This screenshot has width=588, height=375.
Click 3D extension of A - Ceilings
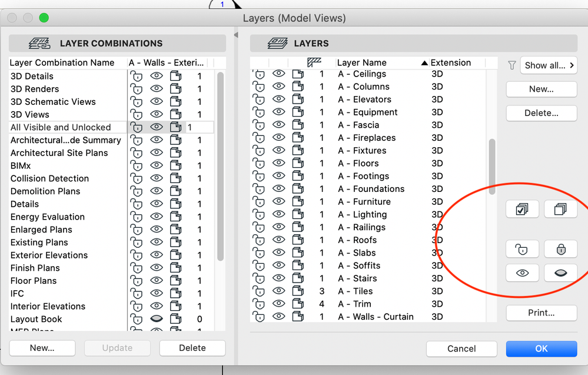pos(437,74)
